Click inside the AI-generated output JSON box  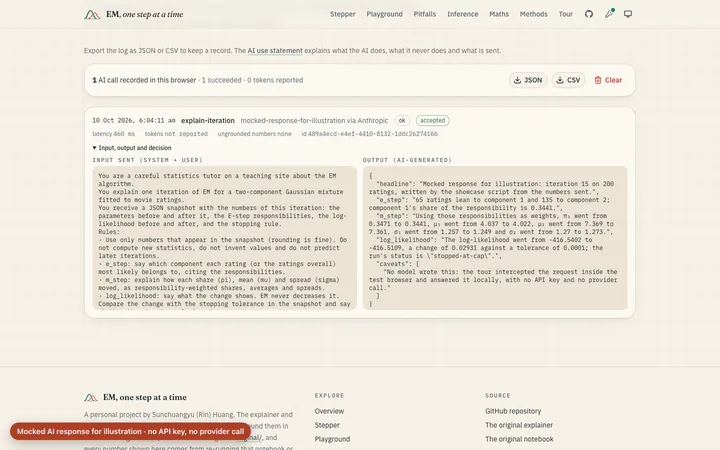pyautogui.click(x=495, y=238)
